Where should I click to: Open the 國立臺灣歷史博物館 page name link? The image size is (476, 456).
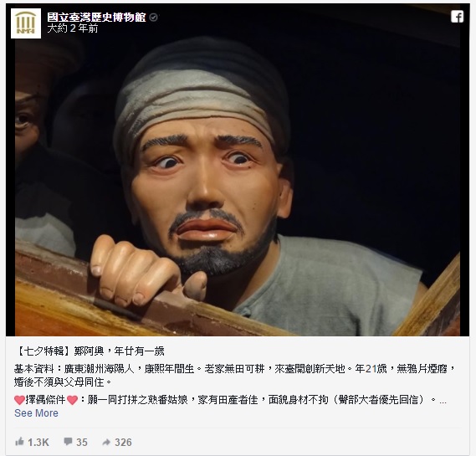point(96,18)
